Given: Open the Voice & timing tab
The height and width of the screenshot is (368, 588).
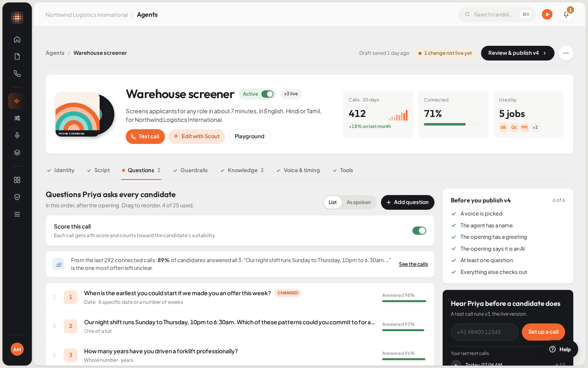Looking at the screenshot, I should (298, 171).
